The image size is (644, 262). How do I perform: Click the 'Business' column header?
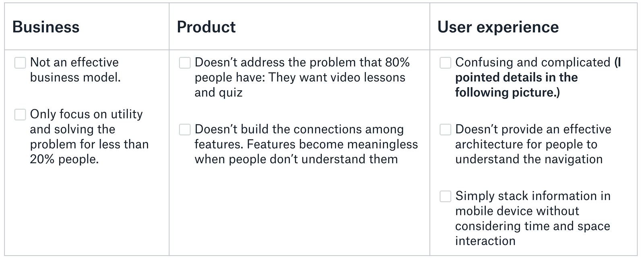[x=46, y=27]
